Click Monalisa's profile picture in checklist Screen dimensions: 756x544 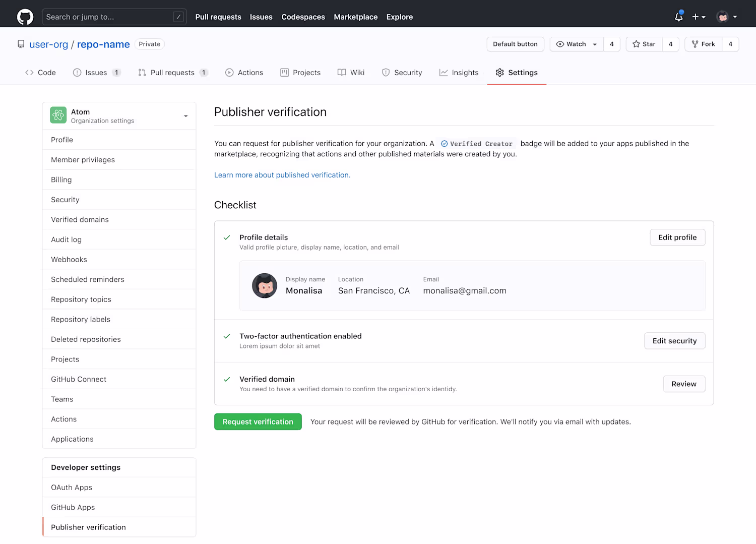[265, 286]
